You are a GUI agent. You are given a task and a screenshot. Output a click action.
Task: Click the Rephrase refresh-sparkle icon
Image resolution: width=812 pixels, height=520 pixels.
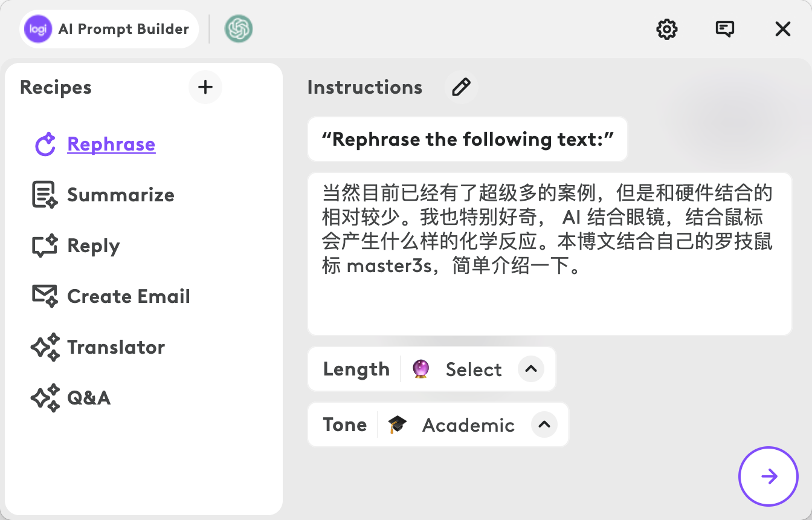[45, 145]
